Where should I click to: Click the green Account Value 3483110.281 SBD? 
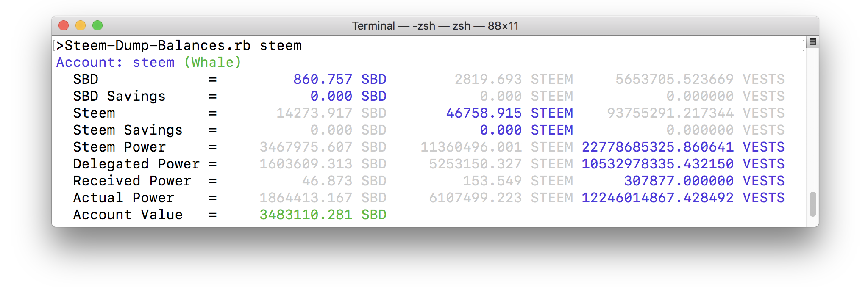click(323, 215)
